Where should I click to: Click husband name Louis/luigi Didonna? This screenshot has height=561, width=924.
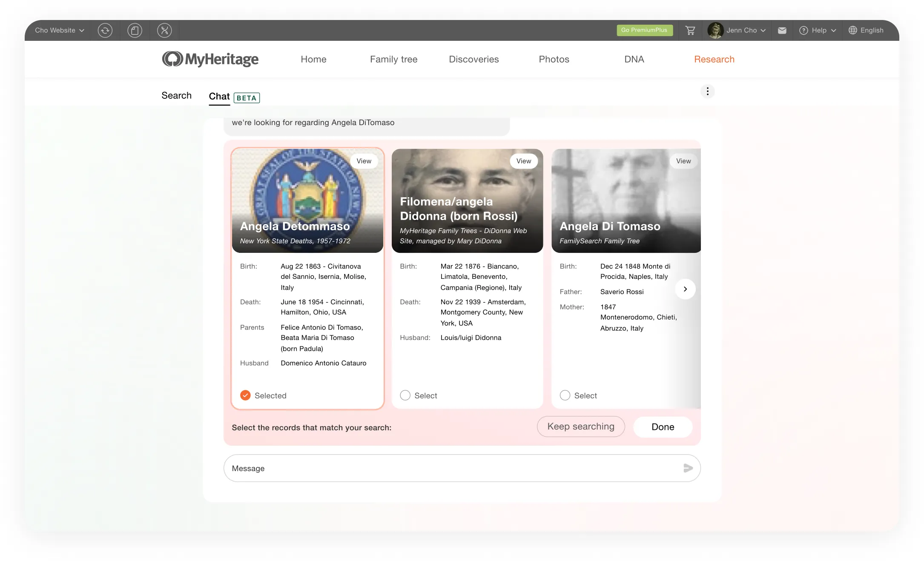(471, 338)
